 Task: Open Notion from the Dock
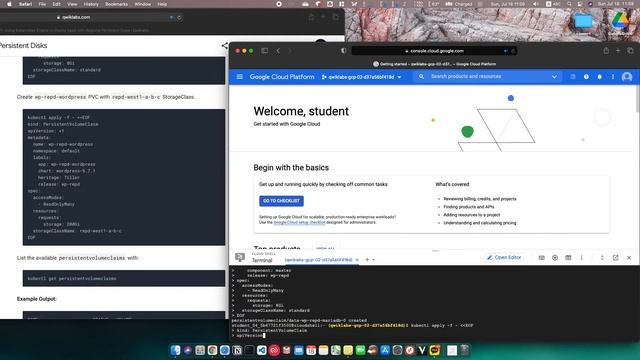pyautogui.click(x=237, y=350)
